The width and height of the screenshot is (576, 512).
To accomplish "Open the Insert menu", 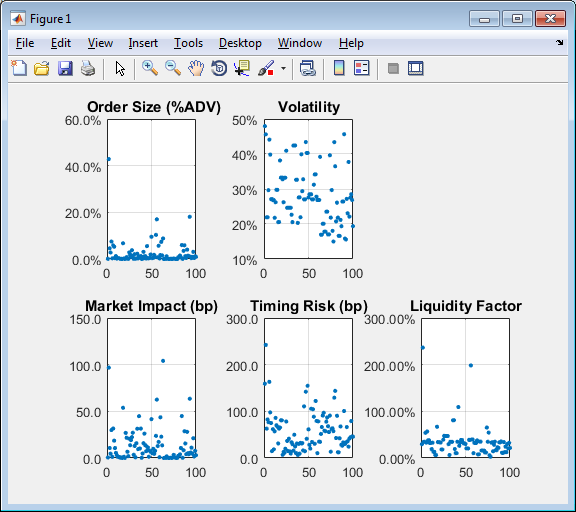I will (x=143, y=43).
